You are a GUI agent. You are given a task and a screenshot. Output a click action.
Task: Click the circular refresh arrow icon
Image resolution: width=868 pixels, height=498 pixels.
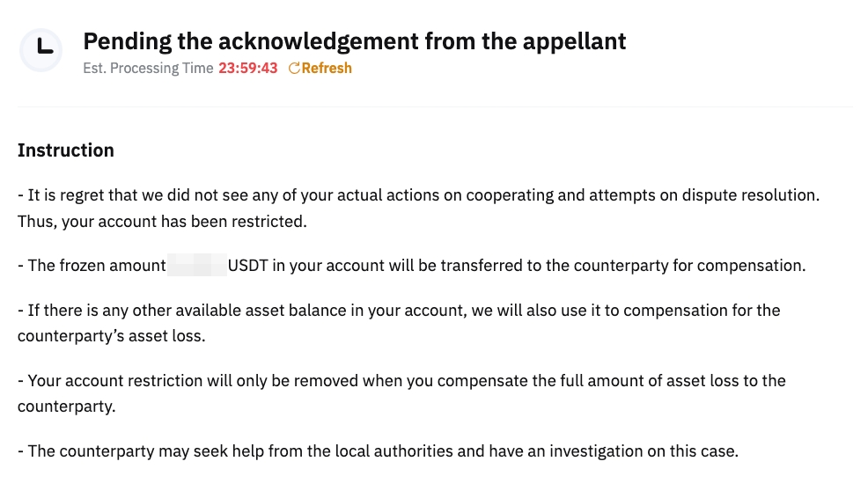point(294,69)
